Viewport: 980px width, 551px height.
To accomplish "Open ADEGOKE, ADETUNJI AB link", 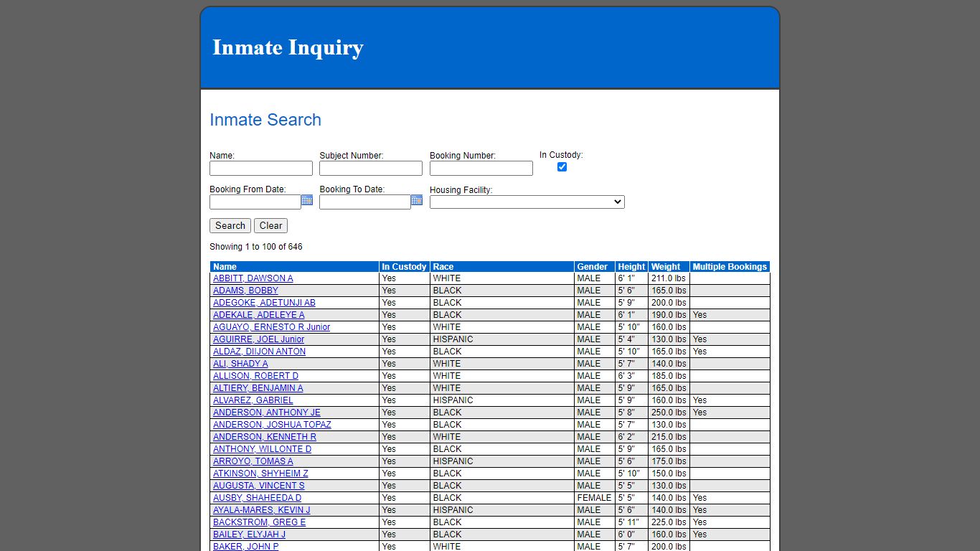I will pos(264,303).
